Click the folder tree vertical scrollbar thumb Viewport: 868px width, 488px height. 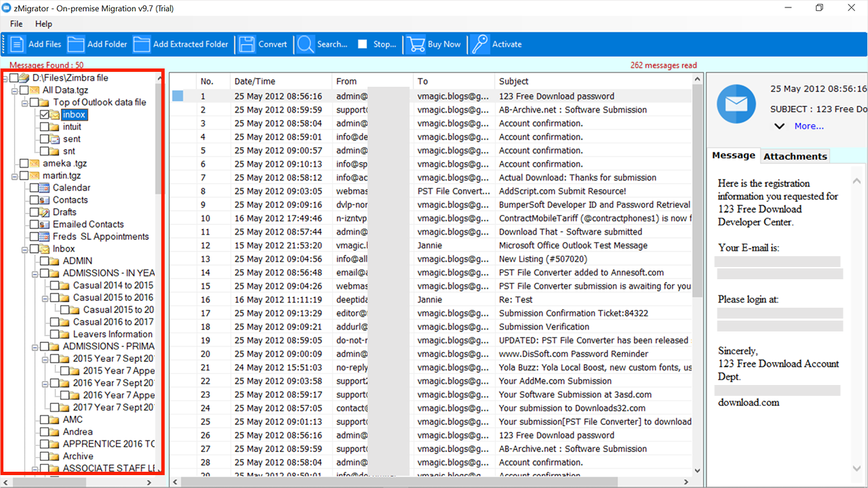tap(158, 138)
